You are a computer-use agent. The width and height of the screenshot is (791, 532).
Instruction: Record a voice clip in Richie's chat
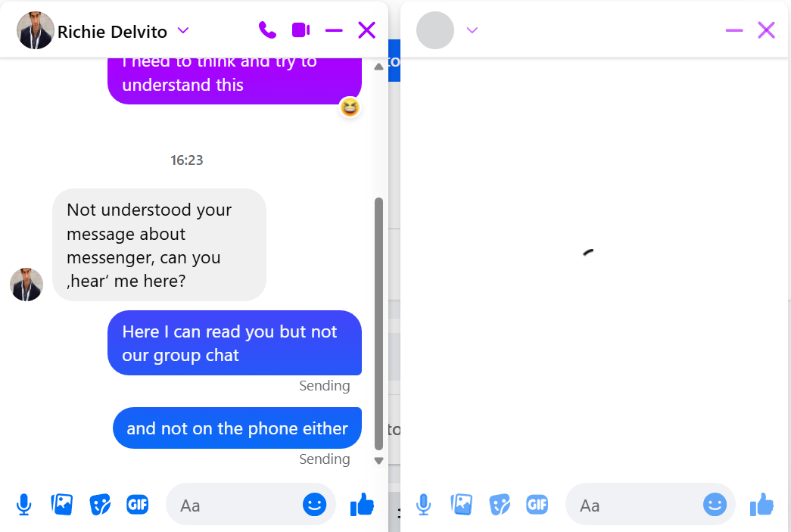(x=23, y=505)
